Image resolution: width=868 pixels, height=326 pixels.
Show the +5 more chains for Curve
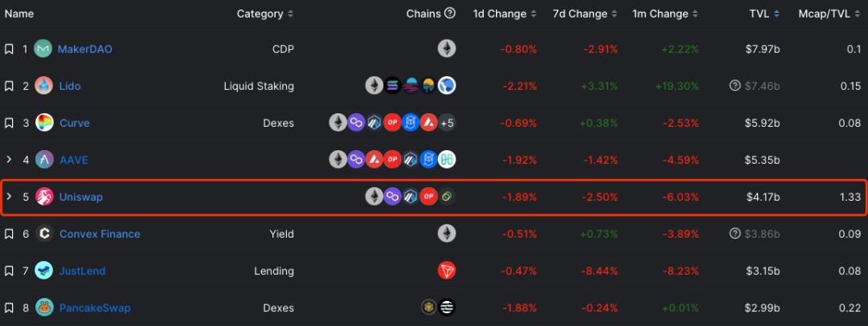447,123
